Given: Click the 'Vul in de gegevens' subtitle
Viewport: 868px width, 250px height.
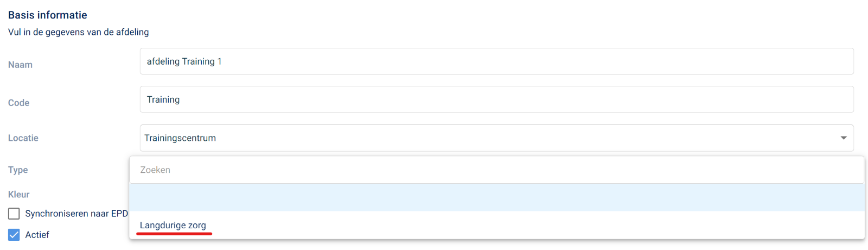Looking at the screenshot, I should (x=78, y=32).
